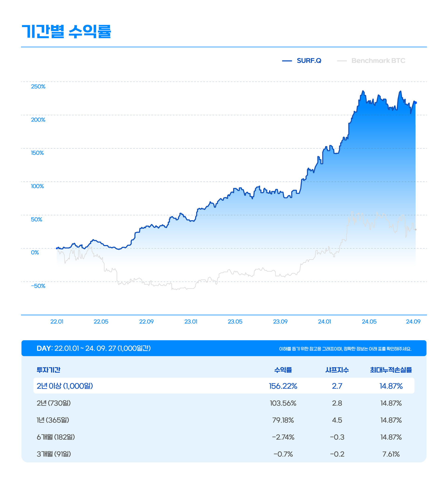Sort by the 샤프지수 column header
This screenshot has width=448, height=486.
pos(337,370)
